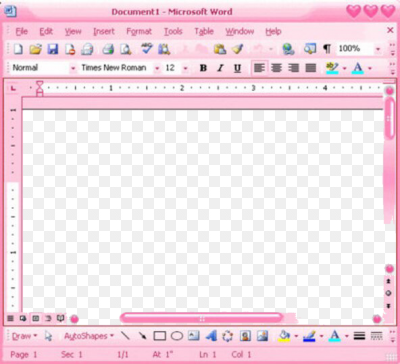Viewport: 400px width, 364px height.
Task: Click the Draw button
Action: (x=24, y=336)
